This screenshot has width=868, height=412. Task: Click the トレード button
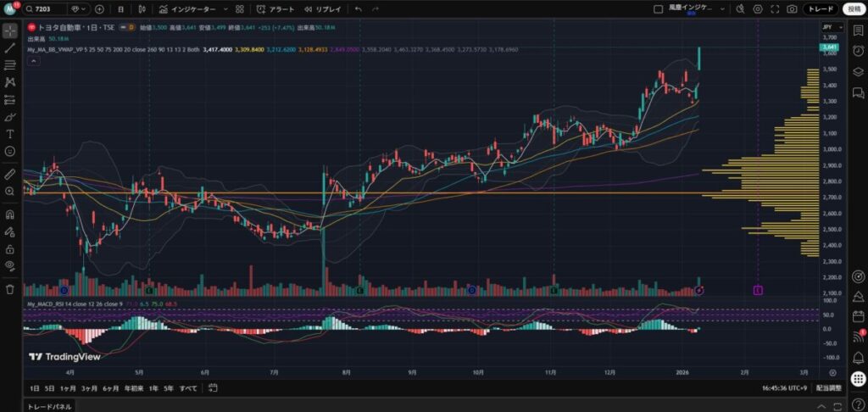coord(820,9)
